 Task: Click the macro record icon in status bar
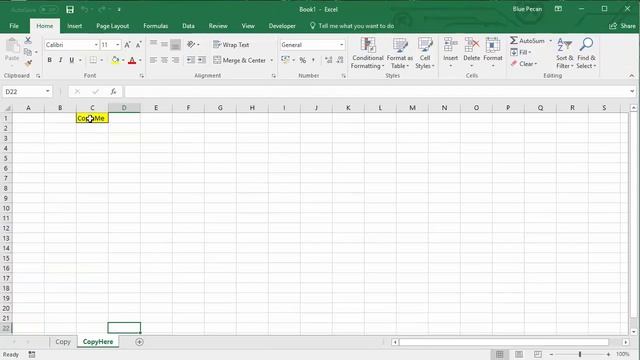32,355
